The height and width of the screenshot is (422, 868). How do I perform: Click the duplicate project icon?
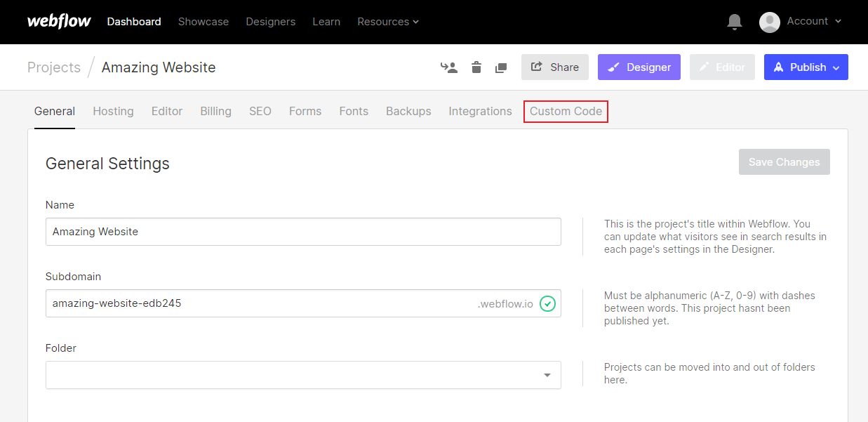[501, 67]
